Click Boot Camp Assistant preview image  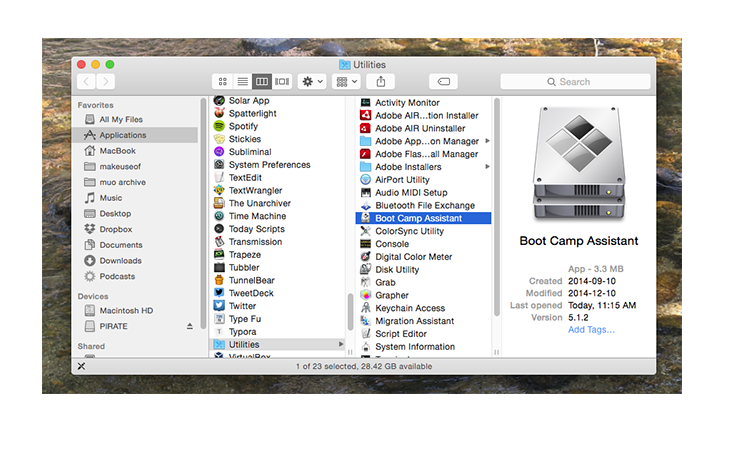click(579, 164)
